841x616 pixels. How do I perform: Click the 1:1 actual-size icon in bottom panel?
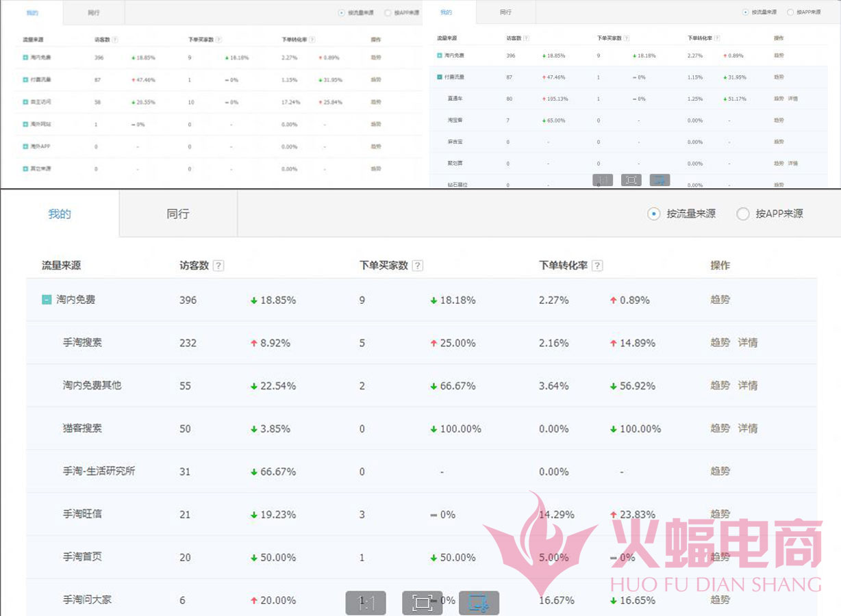click(366, 603)
